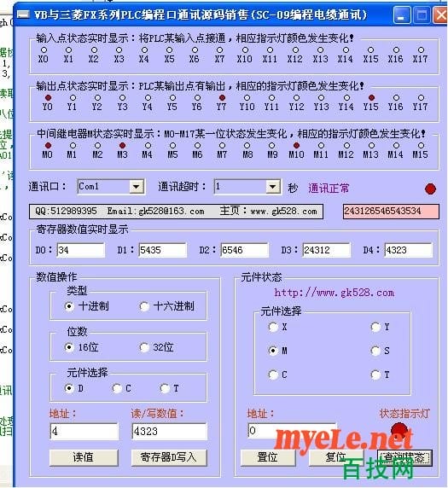Click the 通讯正常 status text
Viewport: 448px width, 488px height.
(329, 188)
